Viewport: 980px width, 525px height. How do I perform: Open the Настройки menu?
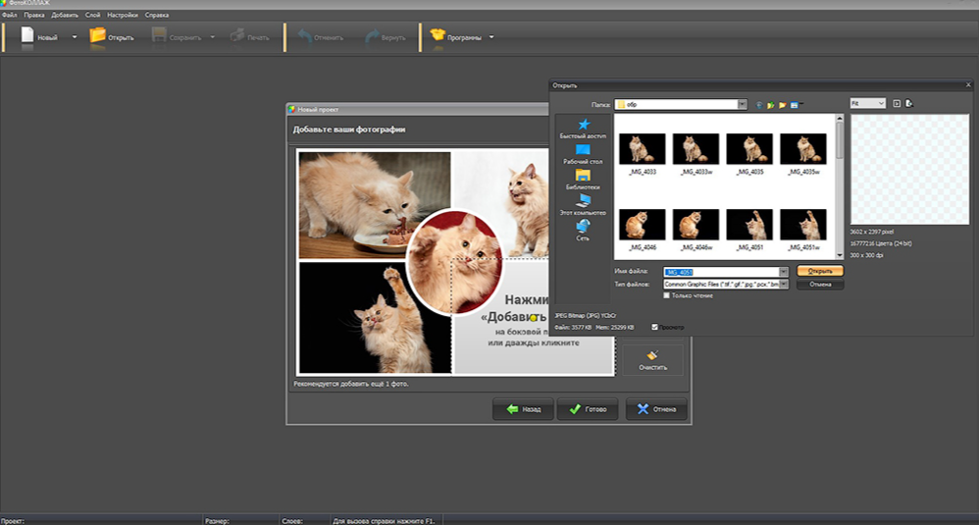tap(123, 15)
